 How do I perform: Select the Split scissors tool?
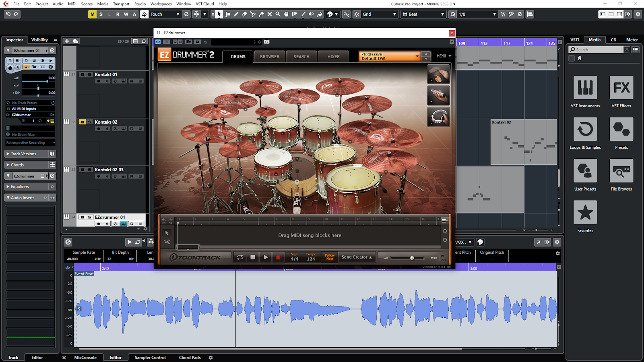coord(253,14)
